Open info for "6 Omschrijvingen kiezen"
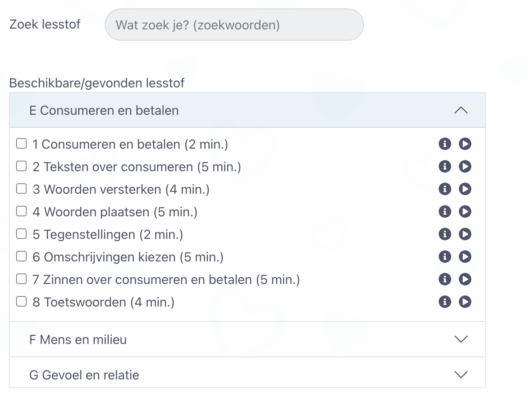This screenshot has width=532, height=402. point(445,257)
